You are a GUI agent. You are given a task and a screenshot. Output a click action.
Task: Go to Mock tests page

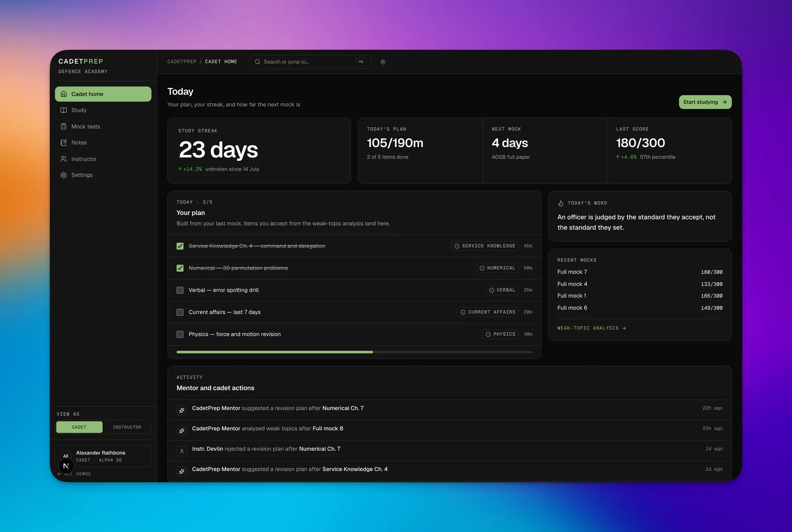(x=103, y=127)
